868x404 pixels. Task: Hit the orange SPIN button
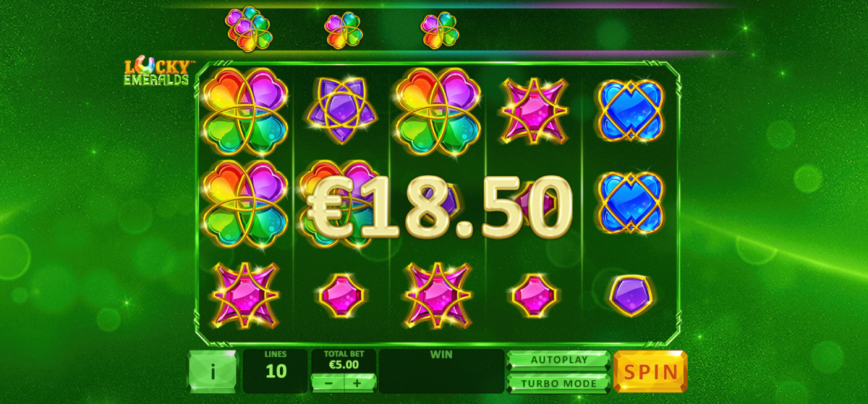(650, 372)
